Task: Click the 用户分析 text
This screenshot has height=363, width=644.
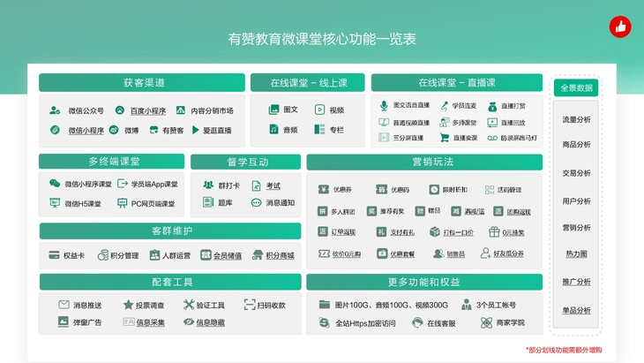Action: pyautogui.click(x=576, y=201)
